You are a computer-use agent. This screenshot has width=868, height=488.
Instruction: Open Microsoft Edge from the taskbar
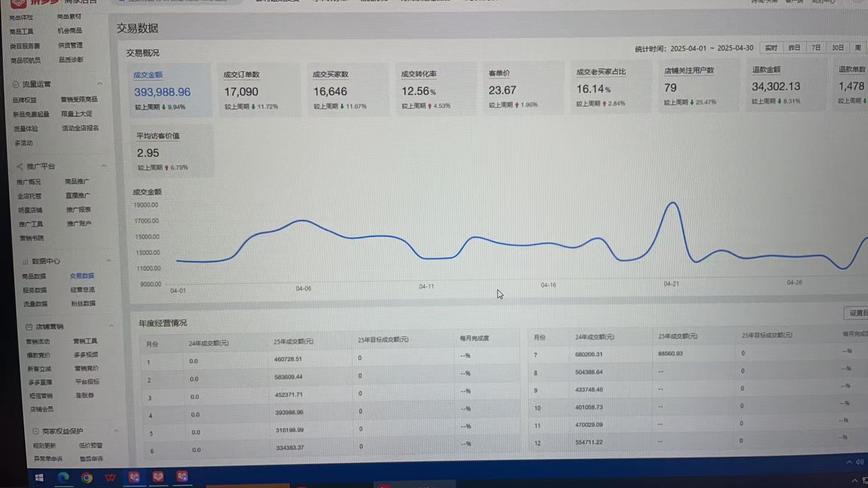(63, 477)
